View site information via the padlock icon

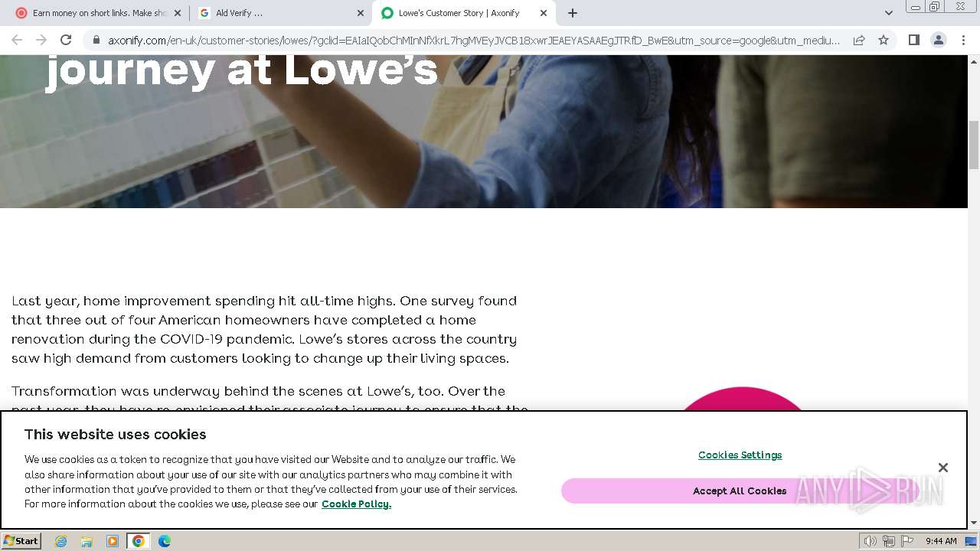pyautogui.click(x=96, y=40)
